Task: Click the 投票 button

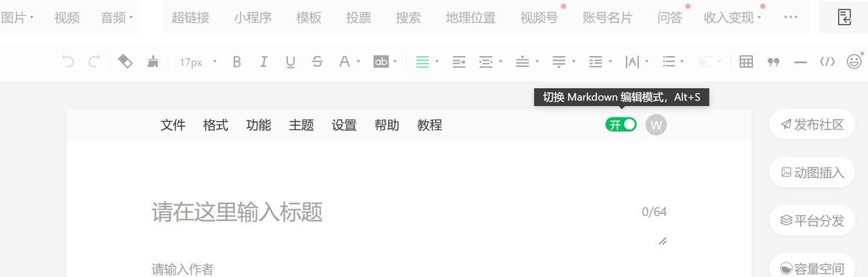Action: tap(359, 17)
